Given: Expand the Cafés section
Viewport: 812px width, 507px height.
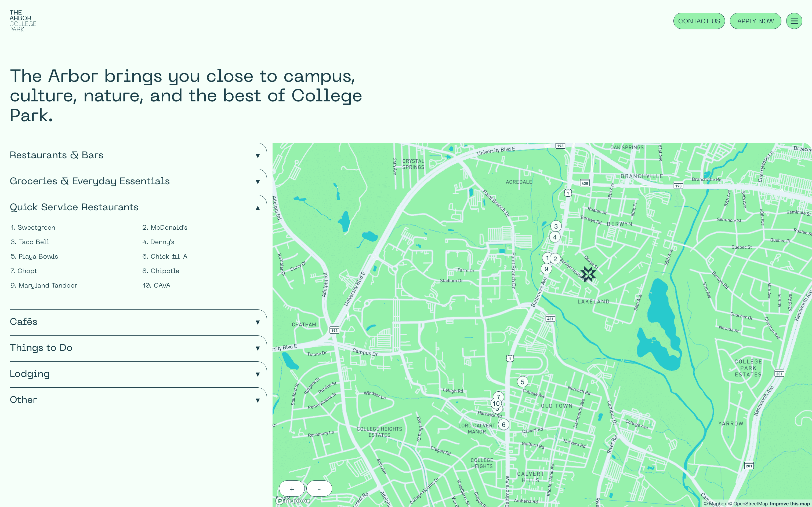Looking at the screenshot, I should (134, 322).
